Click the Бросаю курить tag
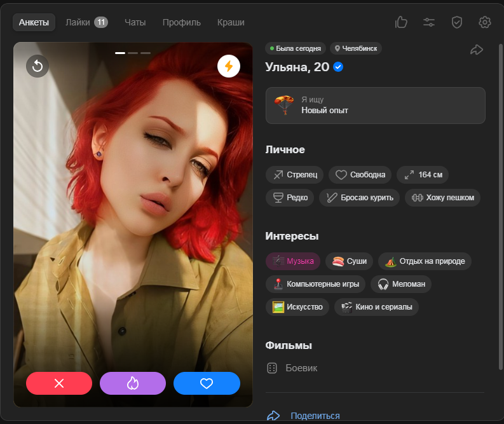This screenshot has width=504, height=424. pos(359,197)
